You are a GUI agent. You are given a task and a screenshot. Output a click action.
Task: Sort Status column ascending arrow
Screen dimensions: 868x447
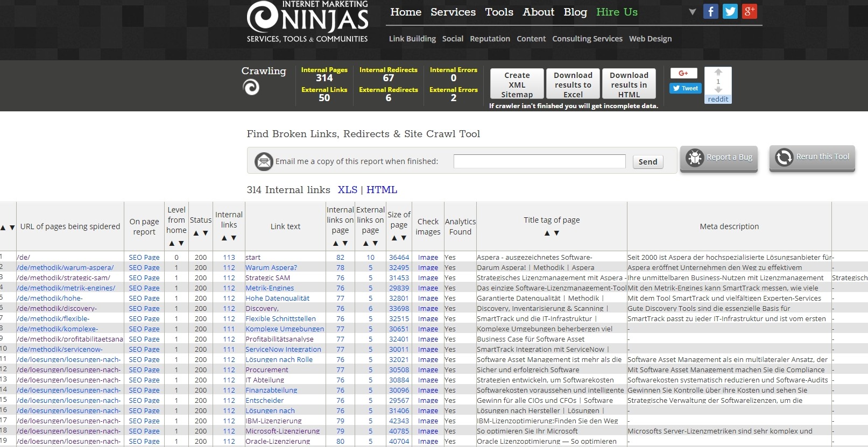(196, 233)
